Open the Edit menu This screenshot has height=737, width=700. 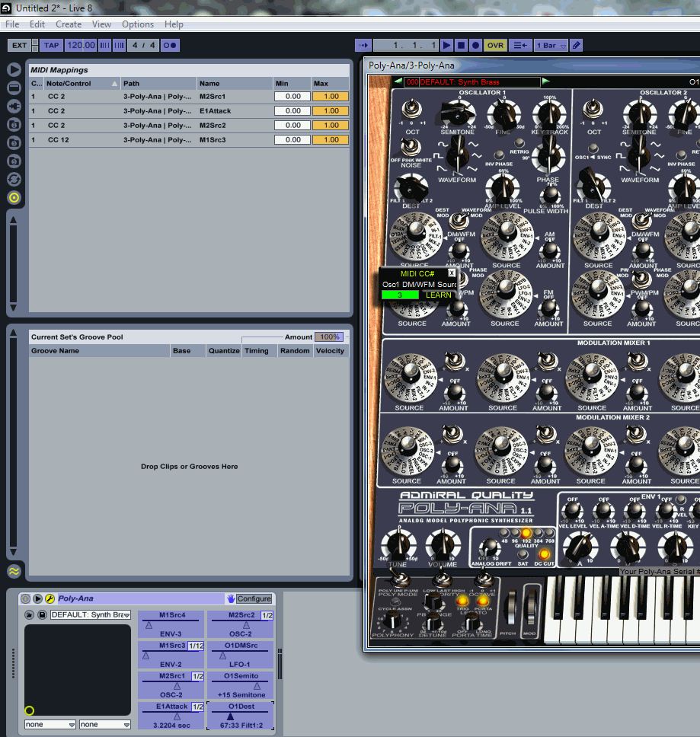tap(37, 24)
